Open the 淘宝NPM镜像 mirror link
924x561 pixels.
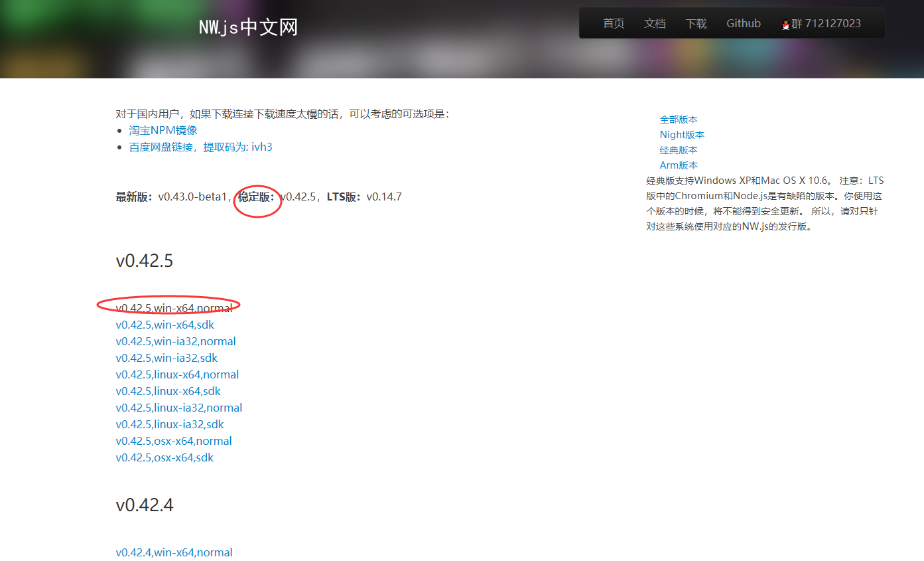point(163,130)
